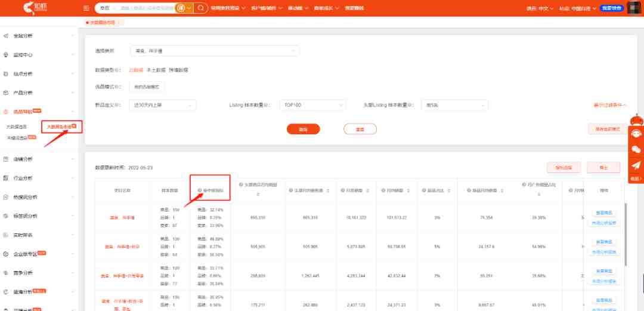Click the 42,832.44 cell in the third row
The width and height of the screenshot is (644, 311).
point(397,275)
